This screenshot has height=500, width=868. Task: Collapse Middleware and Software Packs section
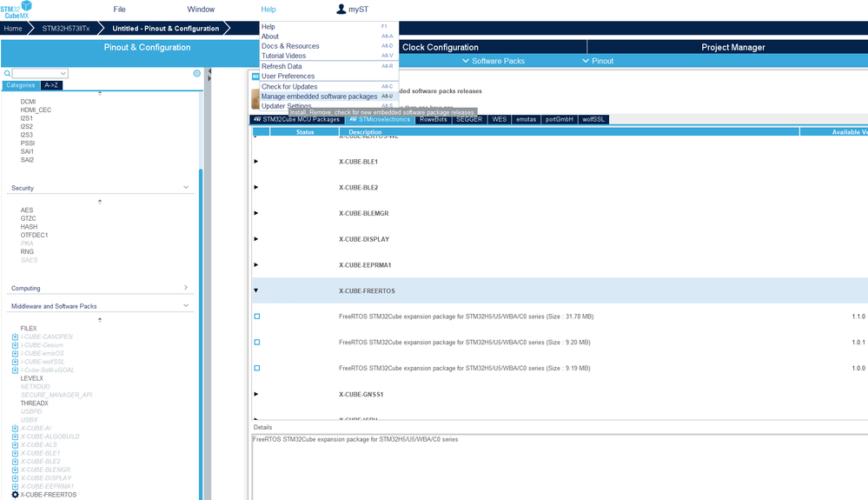pyautogui.click(x=185, y=305)
